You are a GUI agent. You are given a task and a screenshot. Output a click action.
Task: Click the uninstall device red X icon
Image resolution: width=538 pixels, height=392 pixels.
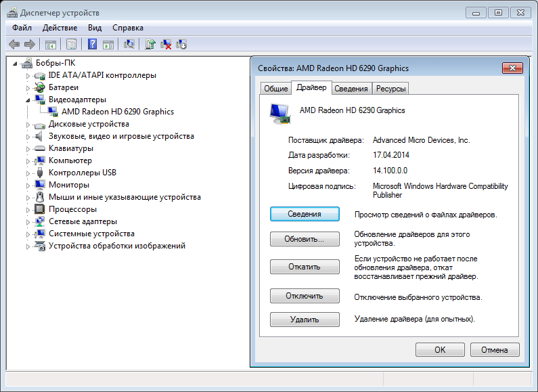(166, 45)
